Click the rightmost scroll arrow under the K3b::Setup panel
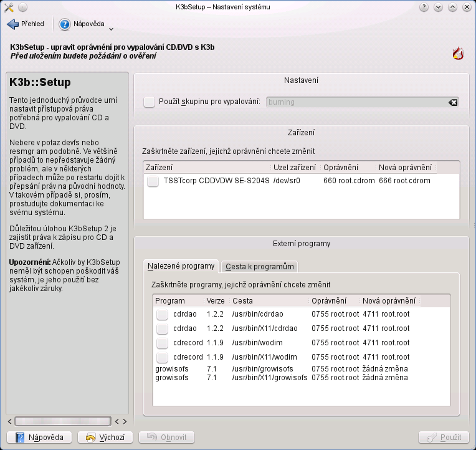The width and height of the screenshot is (476, 450). point(125,421)
